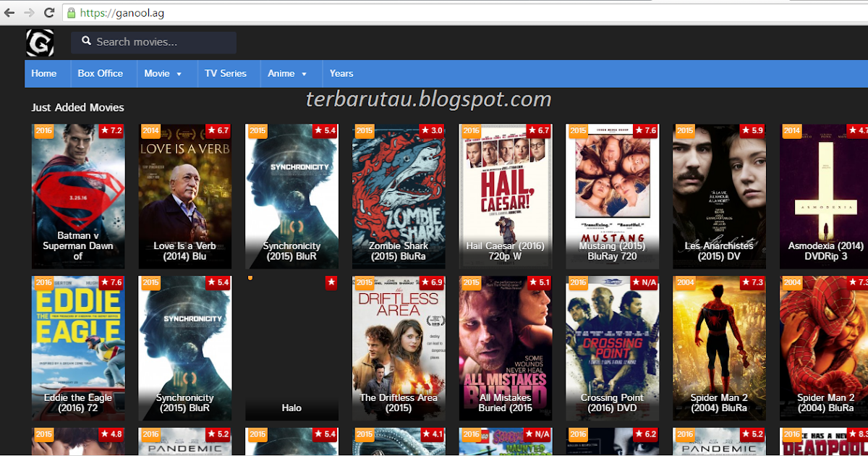The image size is (868, 456).
Task: Open the TV Series menu item
Action: pyautogui.click(x=226, y=73)
